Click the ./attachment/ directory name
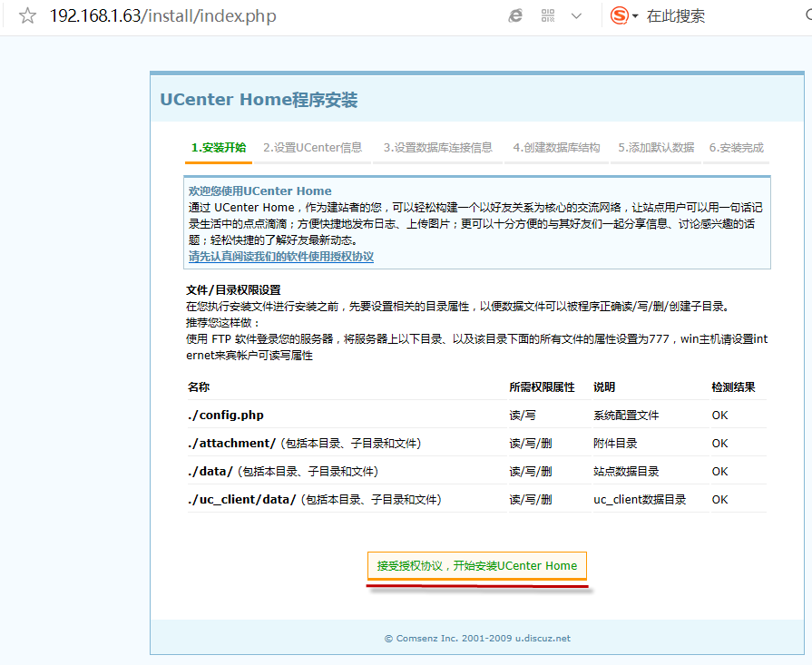Image resolution: width=812 pixels, height=665 pixels. coord(232,443)
